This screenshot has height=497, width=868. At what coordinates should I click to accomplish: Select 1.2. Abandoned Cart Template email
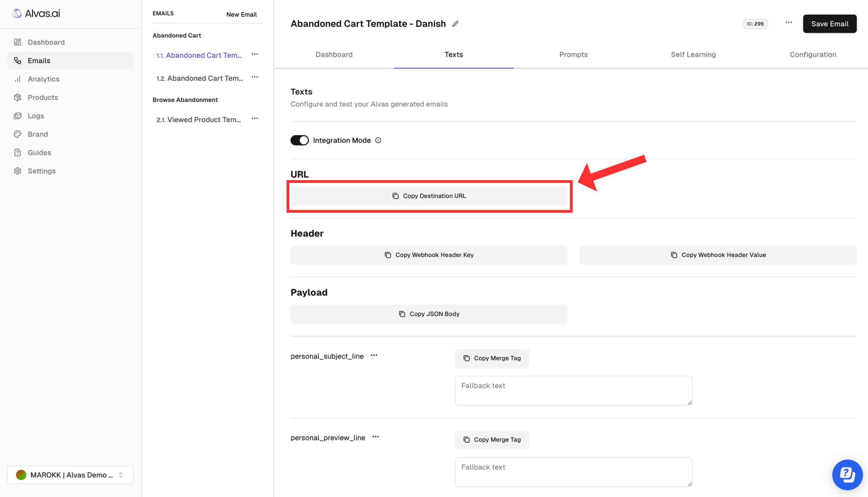(x=200, y=78)
